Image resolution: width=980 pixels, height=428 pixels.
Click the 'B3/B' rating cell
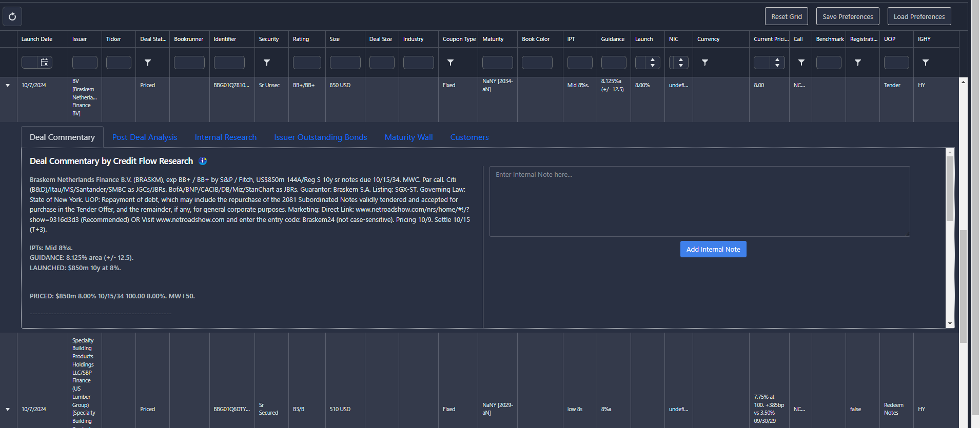(x=299, y=410)
